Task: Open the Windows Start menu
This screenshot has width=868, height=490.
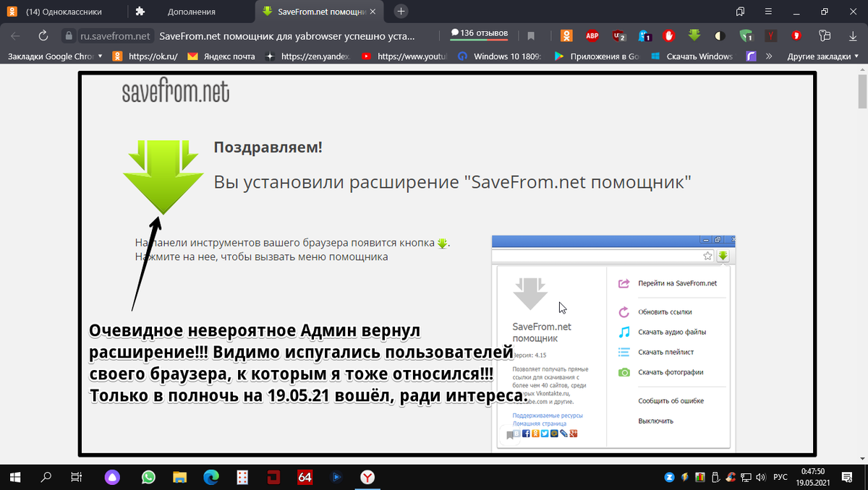Action: (x=15, y=477)
